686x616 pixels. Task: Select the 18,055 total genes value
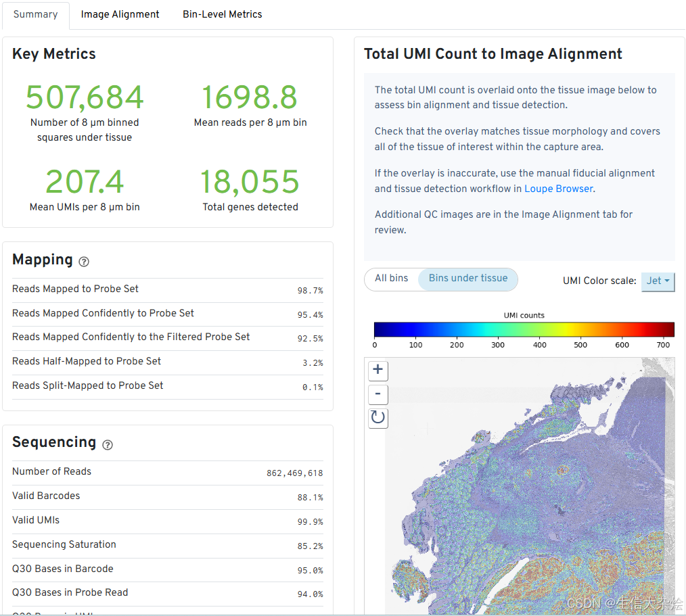pyautogui.click(x=250, y=181)
